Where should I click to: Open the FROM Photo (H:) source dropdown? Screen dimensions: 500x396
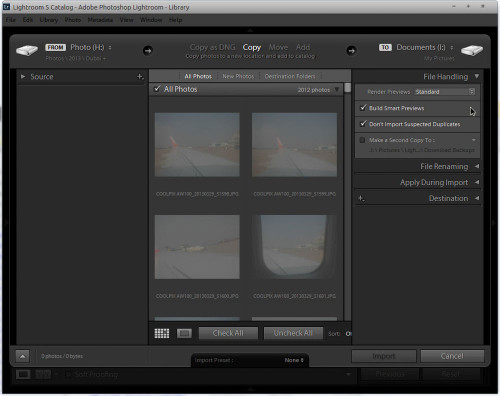coord(91,47)
